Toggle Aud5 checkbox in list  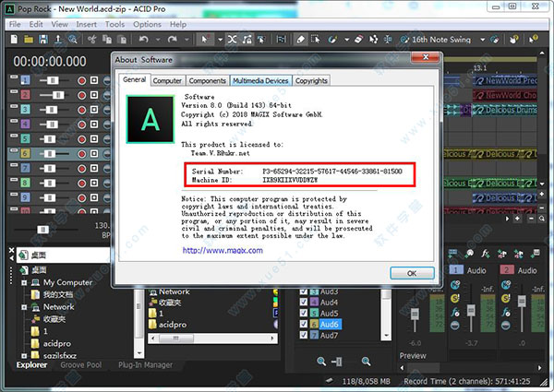pyautogui.click(x=304, y=313)
